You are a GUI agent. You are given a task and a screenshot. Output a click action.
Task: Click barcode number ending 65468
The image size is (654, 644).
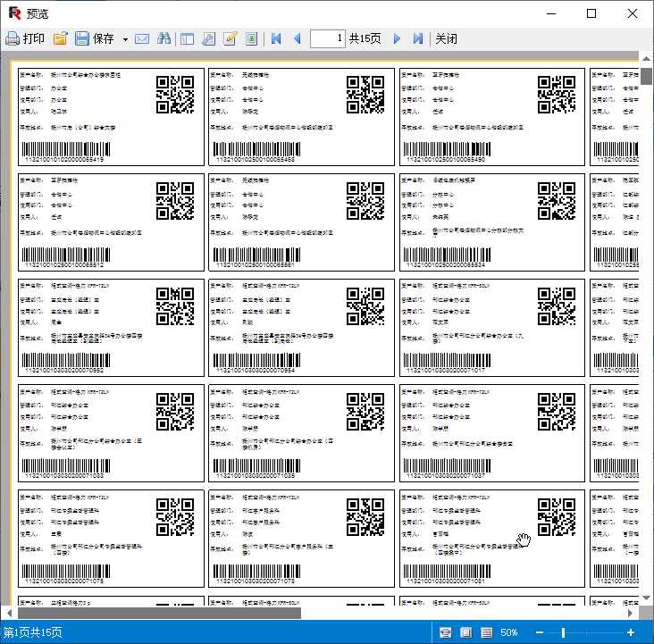coord(256,159)
